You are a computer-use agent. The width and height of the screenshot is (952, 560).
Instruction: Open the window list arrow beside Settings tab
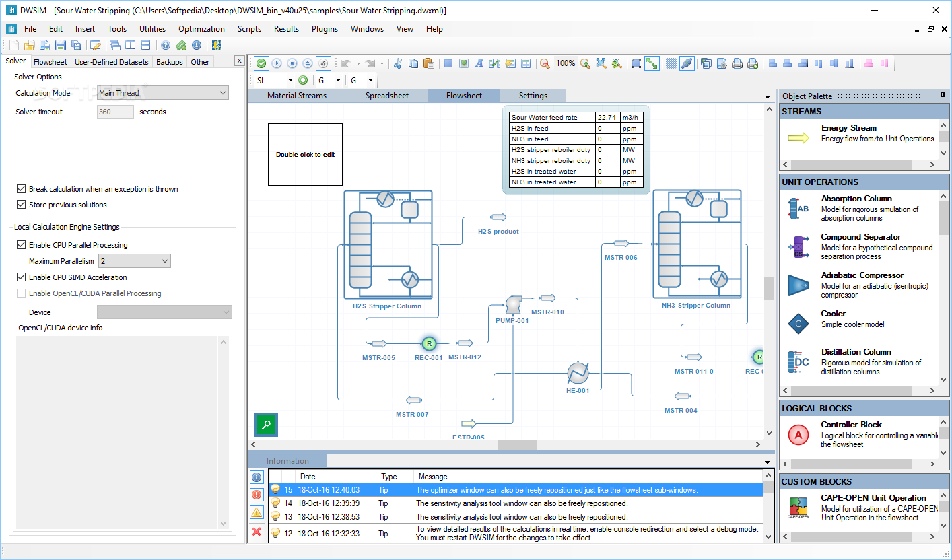(768, 97)
